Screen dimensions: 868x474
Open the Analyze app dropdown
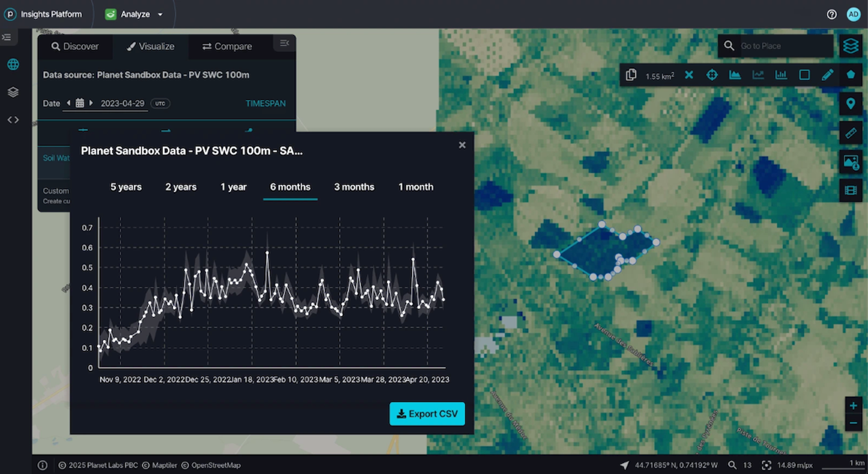click(134, 14)
